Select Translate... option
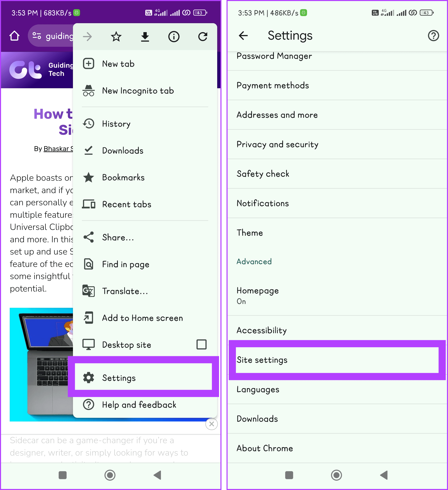The image size is (448, 490). 145,291
